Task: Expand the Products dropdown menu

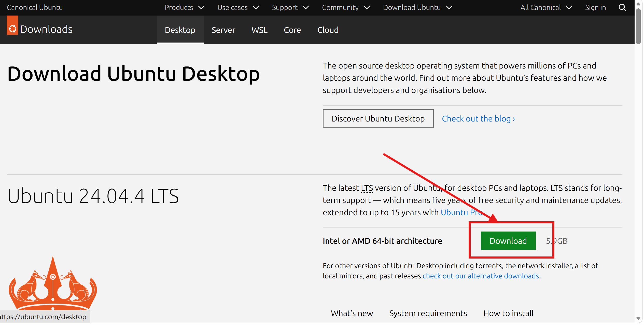Action: pyautogui.click(x=184, y=8)
